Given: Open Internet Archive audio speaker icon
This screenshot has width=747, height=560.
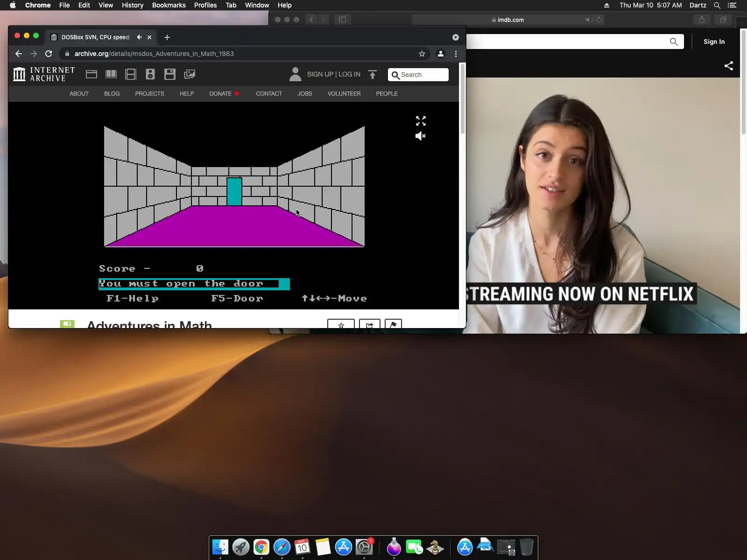Looking at the screenshot, I should [150, 74].
